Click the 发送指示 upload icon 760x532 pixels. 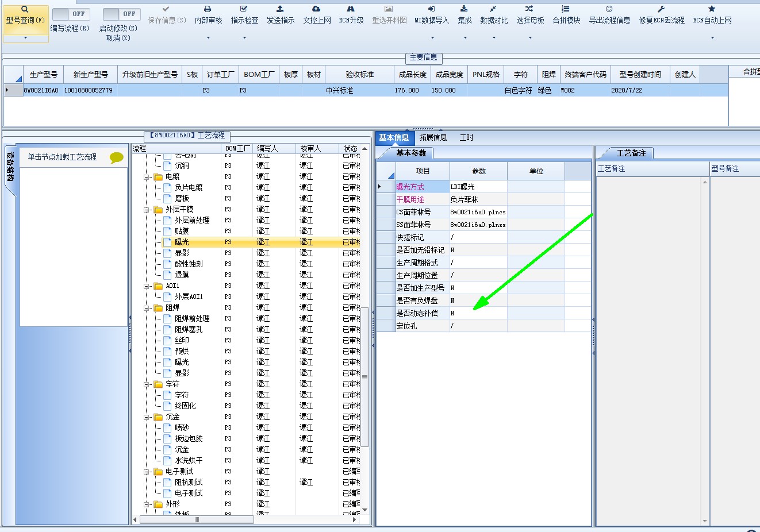(280, 9)
